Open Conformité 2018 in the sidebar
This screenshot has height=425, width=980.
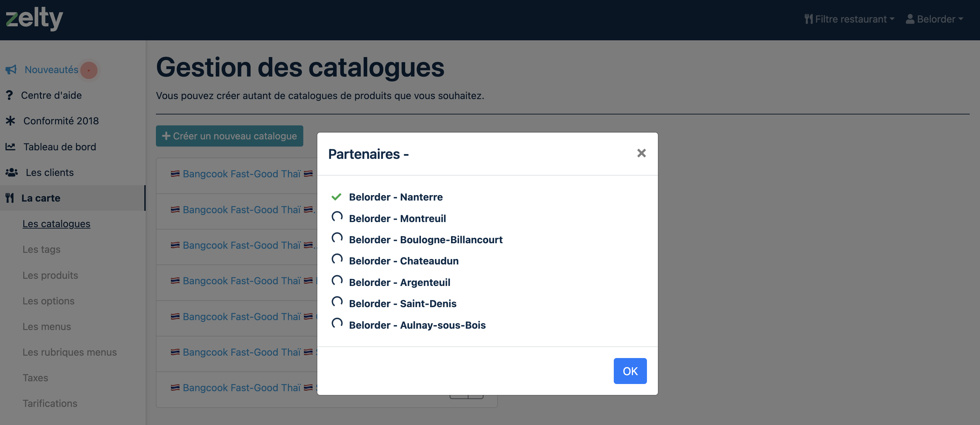(61, 121)
